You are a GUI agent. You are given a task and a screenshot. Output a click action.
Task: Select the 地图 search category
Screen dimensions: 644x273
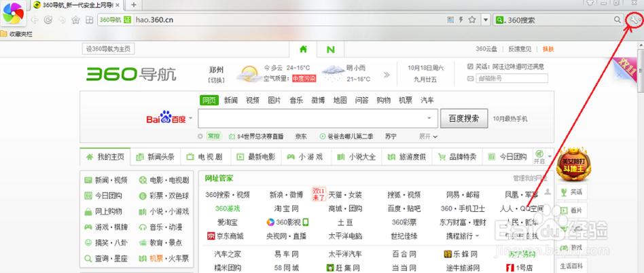(340, 101)
